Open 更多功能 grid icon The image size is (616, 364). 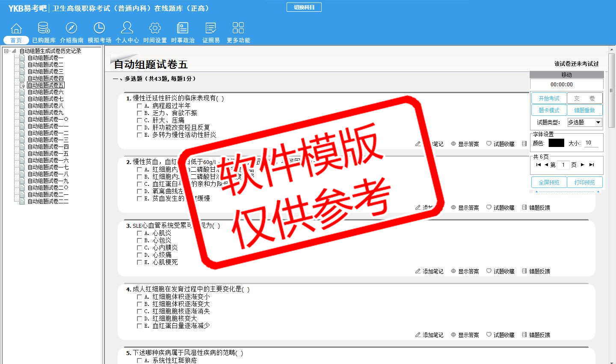[x=238, y=28]
